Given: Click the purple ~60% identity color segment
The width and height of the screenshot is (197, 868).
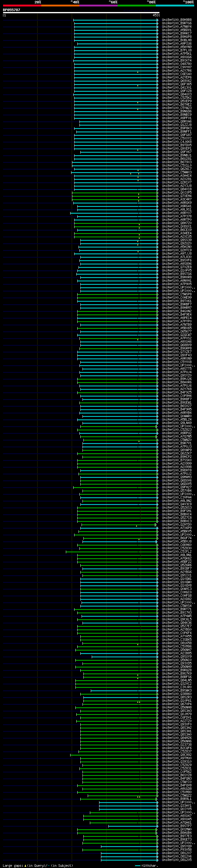Looking at the screenshot, I should point(99,6).
